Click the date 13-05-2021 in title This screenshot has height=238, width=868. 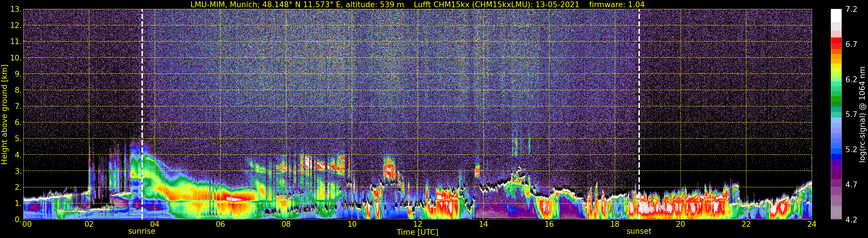[557, 4]
